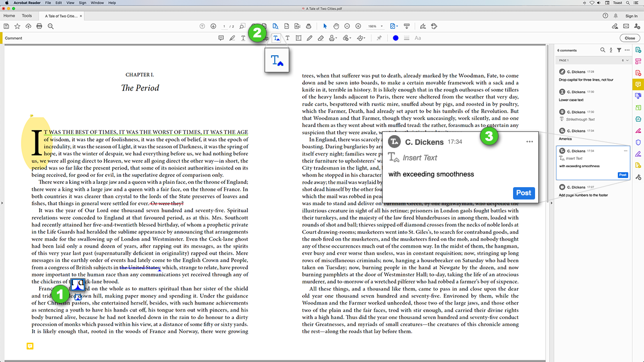
Task: Open the popup comment's three-dot options
Action: (530, 142)
